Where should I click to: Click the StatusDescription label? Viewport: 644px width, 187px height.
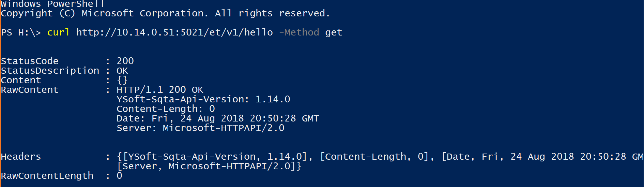[x=50, y=71]
